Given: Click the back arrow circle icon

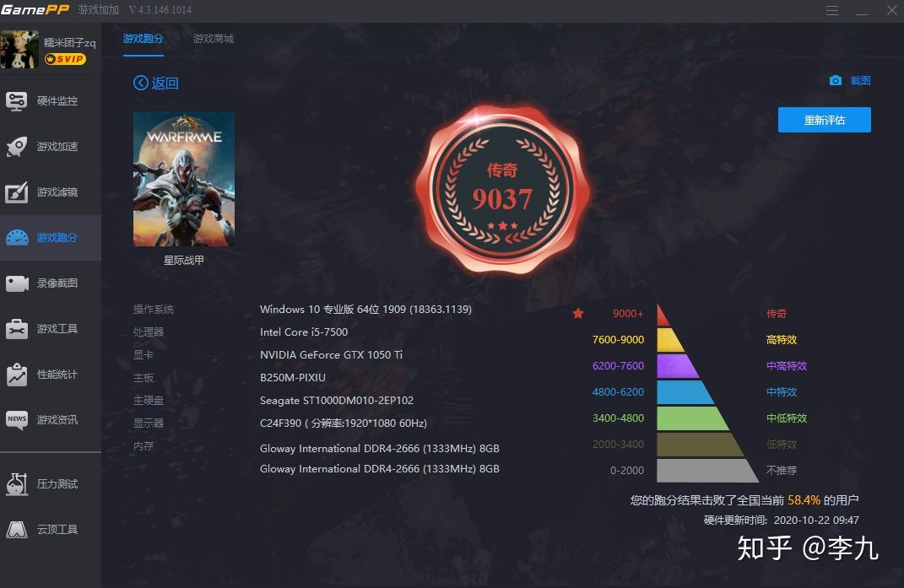Looking at the screenshot, I should (x=141, y=83).
